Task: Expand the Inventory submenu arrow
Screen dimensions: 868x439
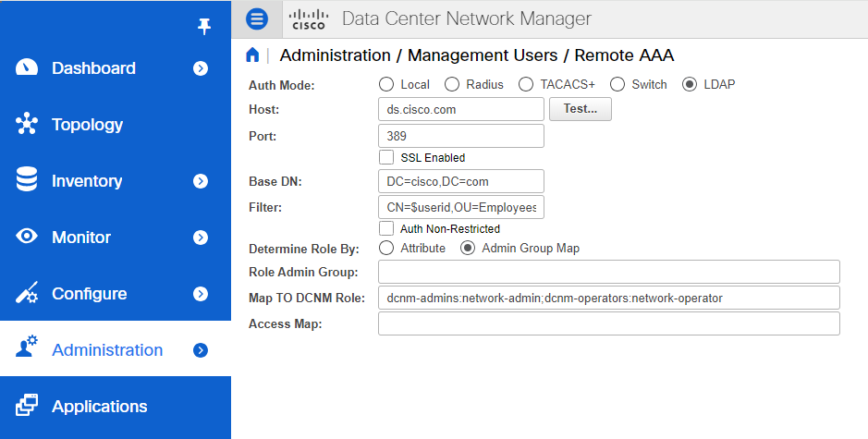Action: click(x=201, y=181)
